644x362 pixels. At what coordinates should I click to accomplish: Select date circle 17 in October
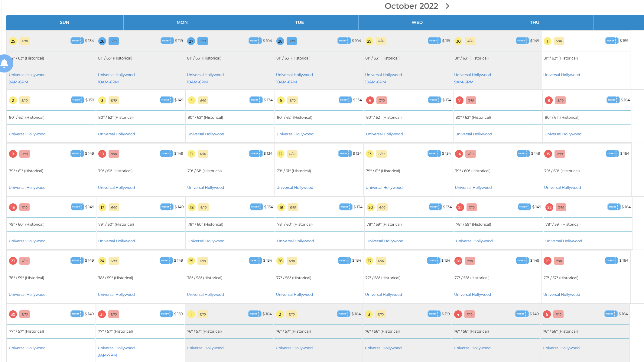(102, 207)
